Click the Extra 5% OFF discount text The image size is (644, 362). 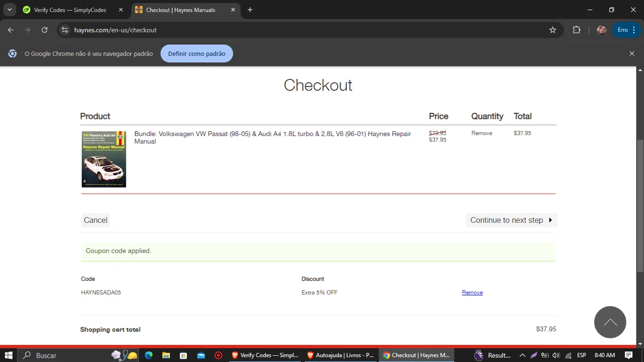tap(319, 292)
